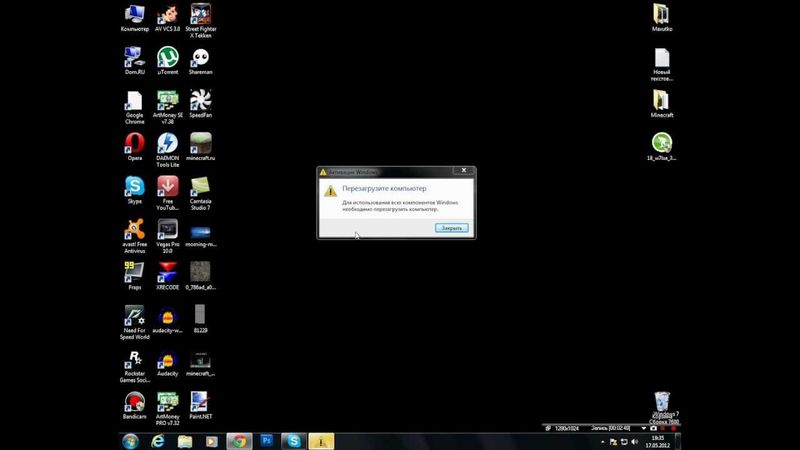Switch to Skype on the taskbar

pyautogui.click(x=294, y=441)
